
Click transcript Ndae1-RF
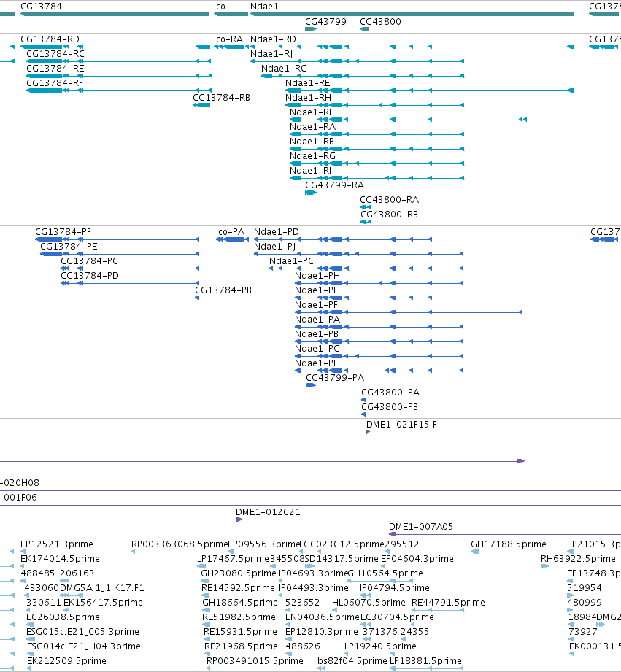312,112
